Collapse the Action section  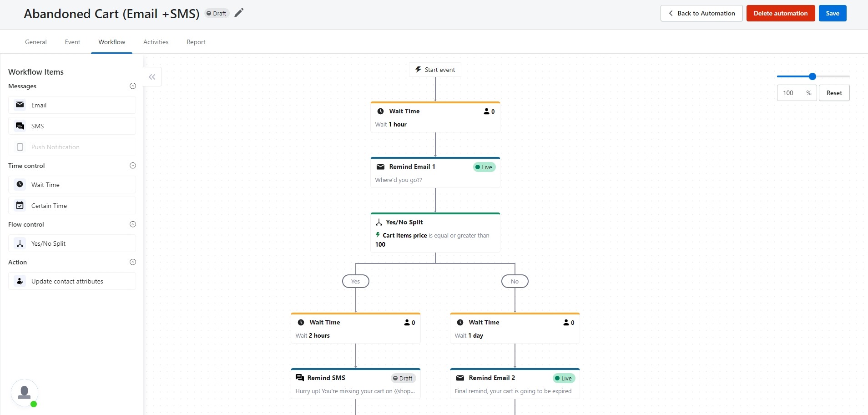click(133, 262)
